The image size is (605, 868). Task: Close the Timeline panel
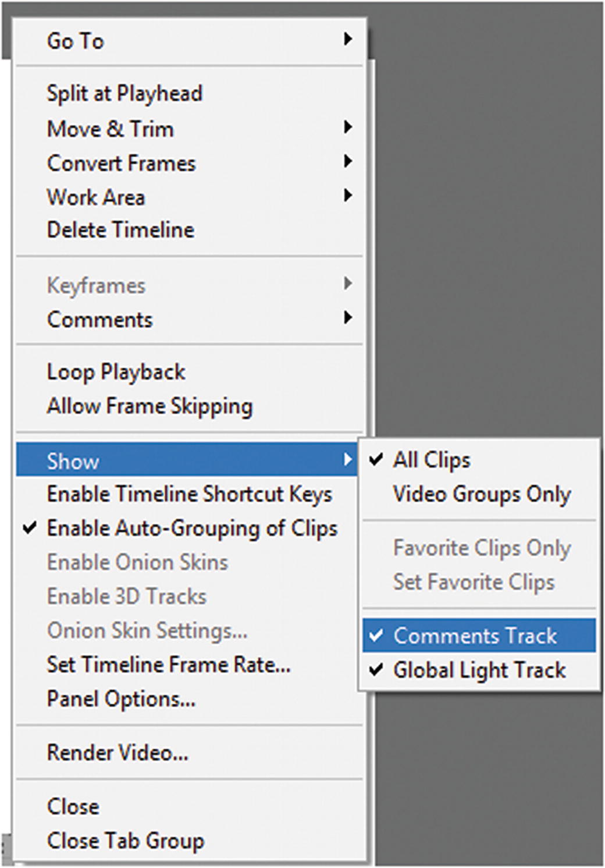click(73, 807)
